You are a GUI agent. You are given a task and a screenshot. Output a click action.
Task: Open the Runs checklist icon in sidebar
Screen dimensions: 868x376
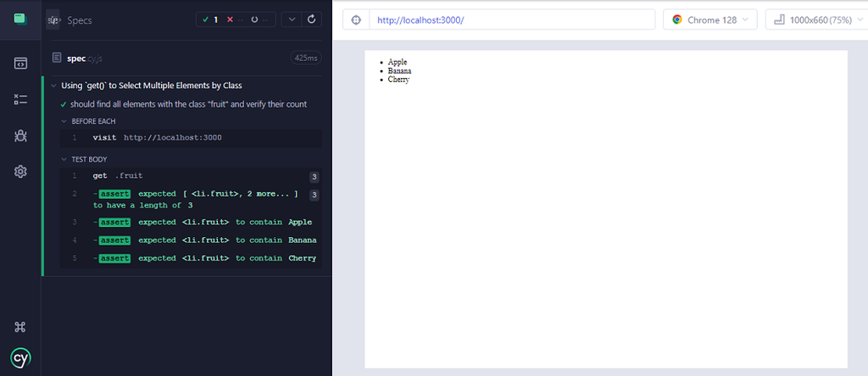[x=20, y=100]
